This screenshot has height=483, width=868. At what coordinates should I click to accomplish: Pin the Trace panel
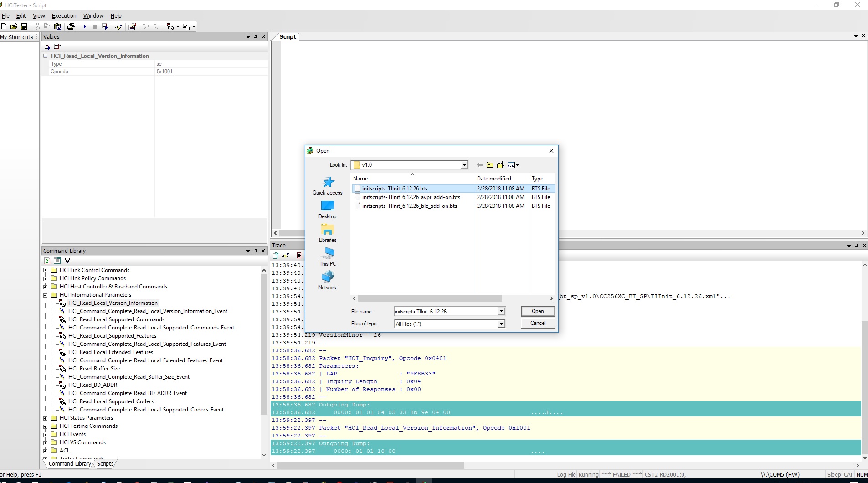tap(857, 246)
